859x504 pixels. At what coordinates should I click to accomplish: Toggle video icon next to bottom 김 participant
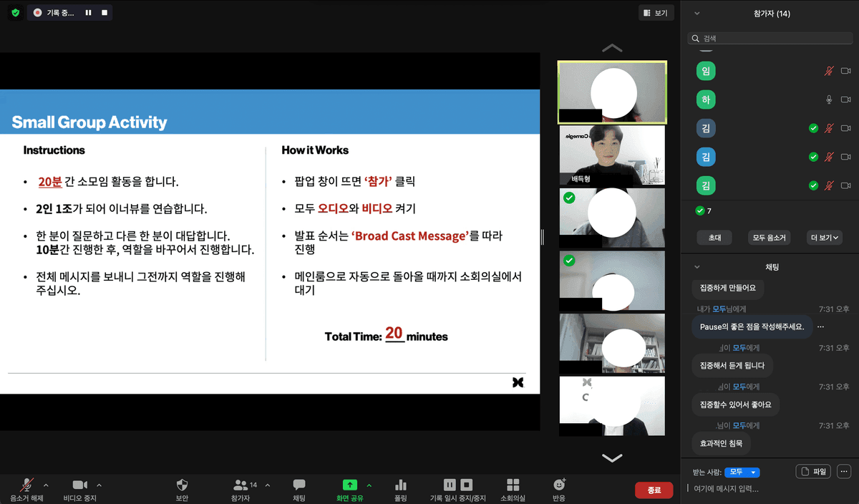tap(846, 185)
